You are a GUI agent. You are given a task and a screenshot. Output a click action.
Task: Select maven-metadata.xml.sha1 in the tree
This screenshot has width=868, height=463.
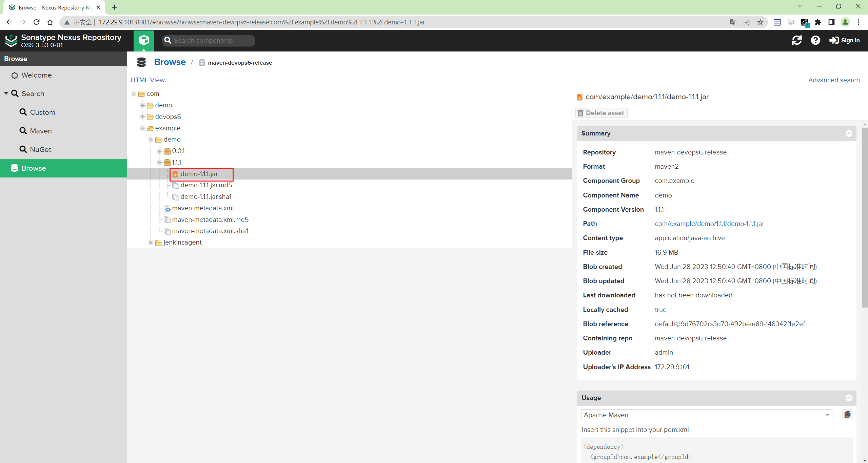(x=210, y=231)
